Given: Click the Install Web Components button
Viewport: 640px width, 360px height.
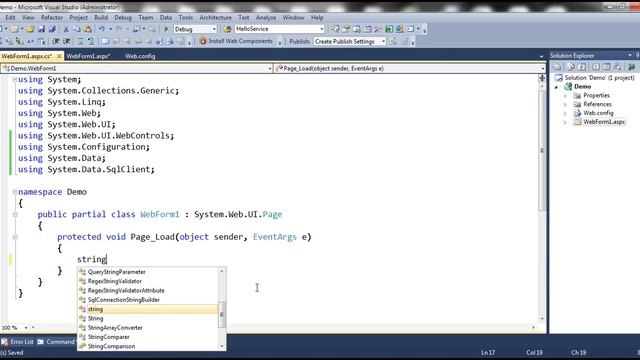Looking at the screenshot, I should pyautogui.click(x=236, y=41).
